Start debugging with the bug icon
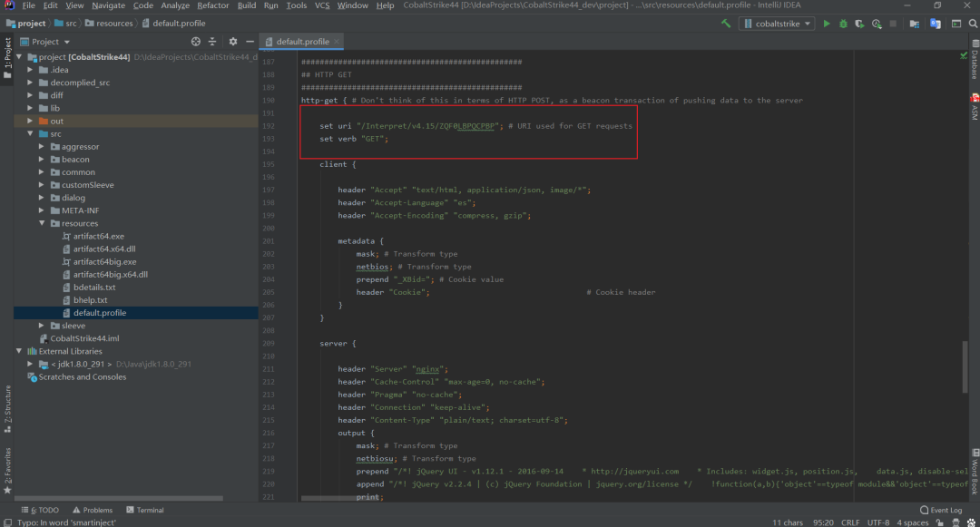Viewport: 980px width, 527px height. pos(843,24)
